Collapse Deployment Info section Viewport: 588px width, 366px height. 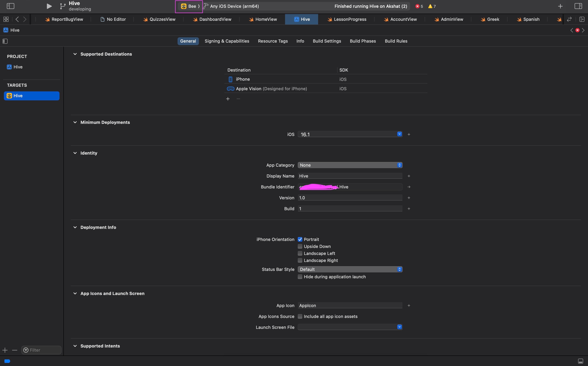pyautogui.click(x=75, y=227)
